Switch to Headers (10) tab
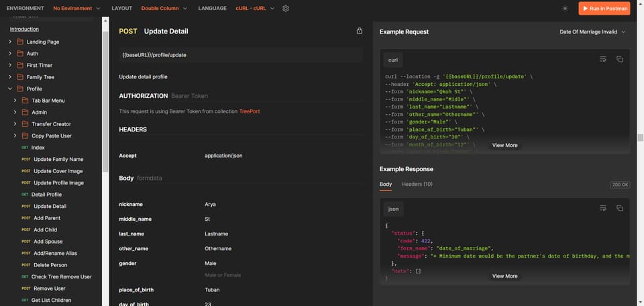644x306 pixels. 417,185
